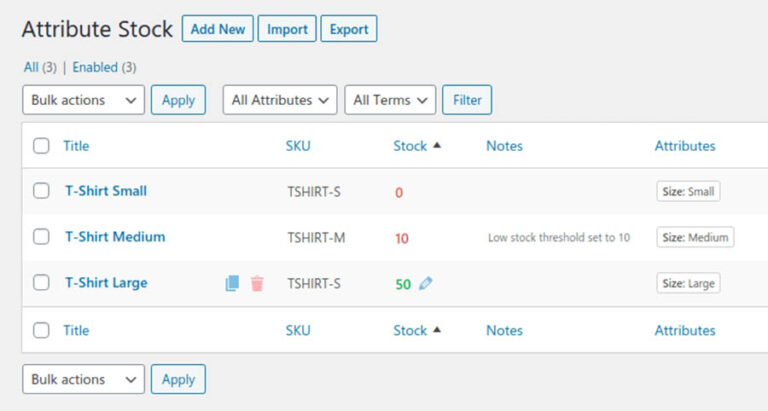Sort by Stock arrow in header
This screenshot has height=411, width=768.
437,146
